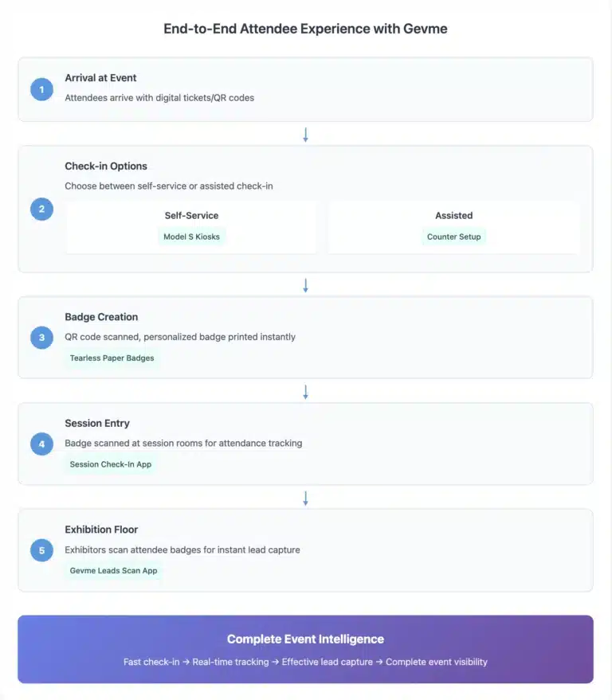Click the Session Check-In App tag
The width and height of the screenshot is (612, 700).
coord(110,464)
